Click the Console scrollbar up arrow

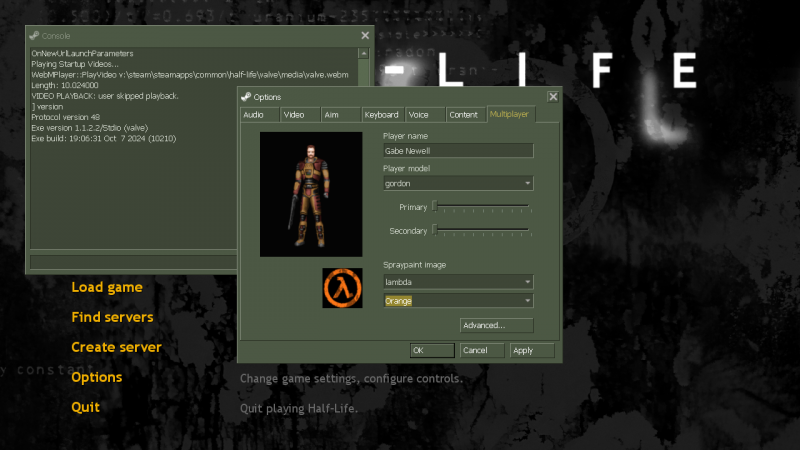point(364,53)
